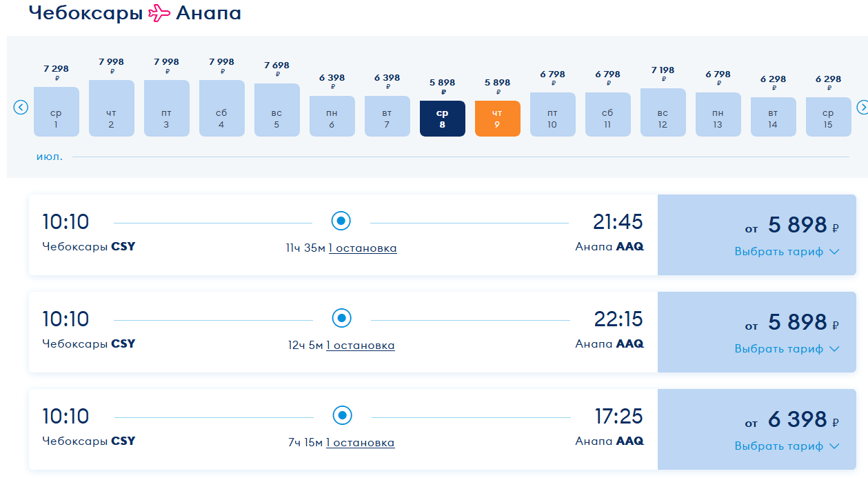Pick Wednesday 1 July date bar
Viewport: 868px width, 478px height.
(57, 112)
